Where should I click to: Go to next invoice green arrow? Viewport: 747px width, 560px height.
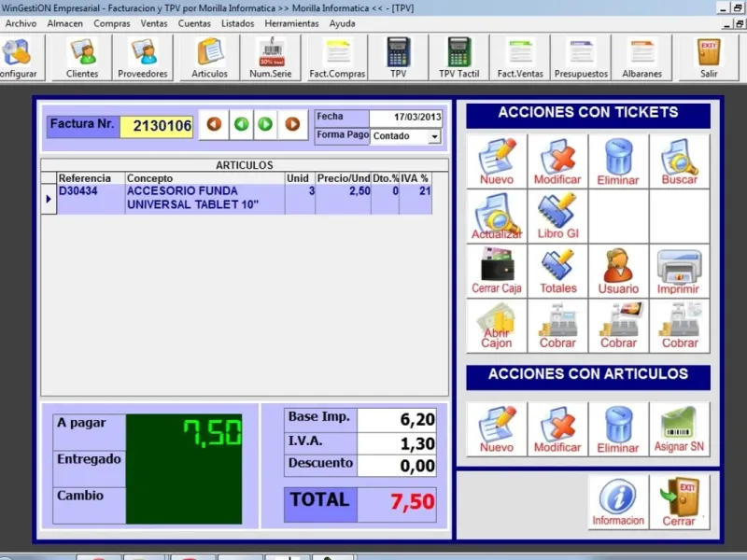click(x=265, y=125)
